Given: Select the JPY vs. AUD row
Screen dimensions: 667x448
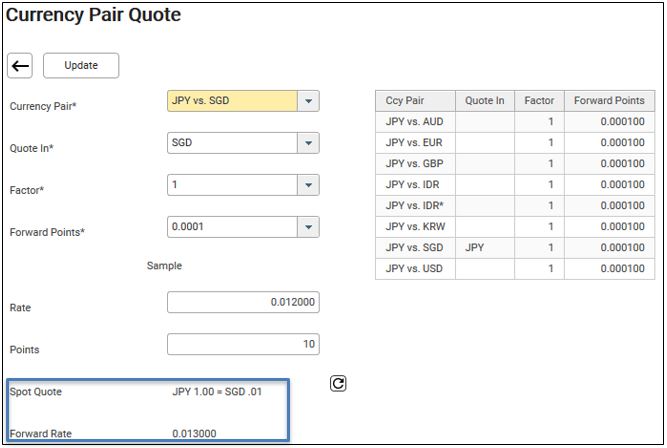Looking at the screenshot, I should pyautogui.click(x=515, y=122).
